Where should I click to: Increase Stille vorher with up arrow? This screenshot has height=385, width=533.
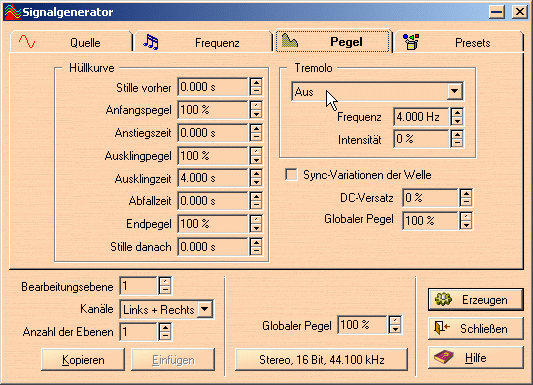click(x=256, y=83)
